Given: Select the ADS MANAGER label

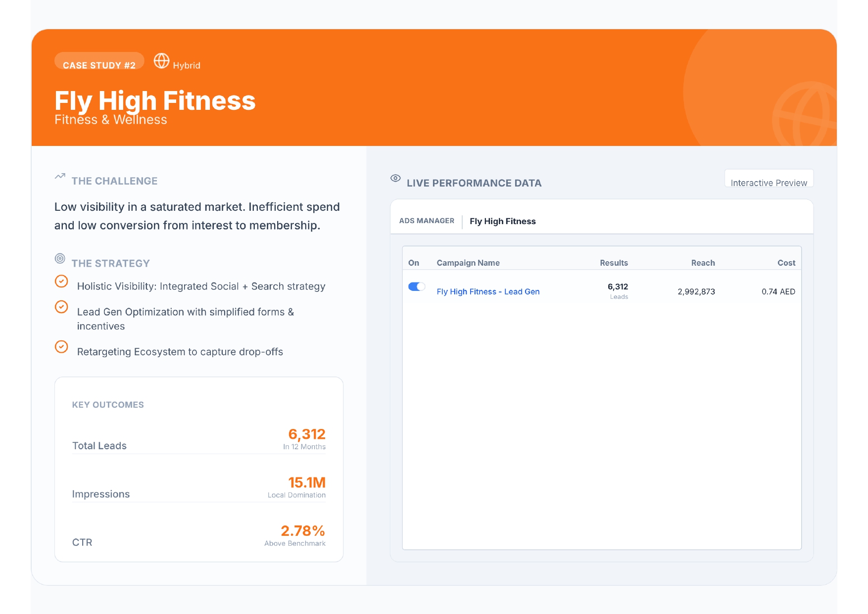Looking at the screenshot, I should pyautogui.click(x=427, y=221).
